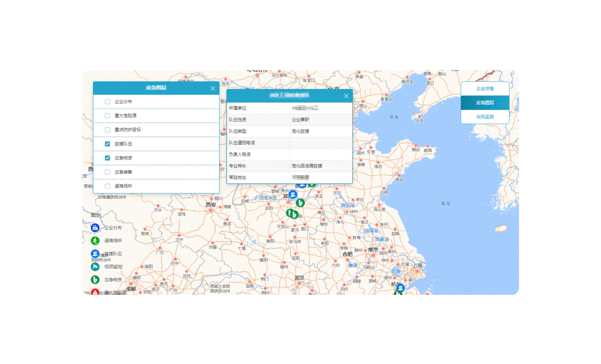Click the 应急图层 panel title bar
The width and height of the screenshot is (601, 364).
pyautogui.click(x=156, y=88)
